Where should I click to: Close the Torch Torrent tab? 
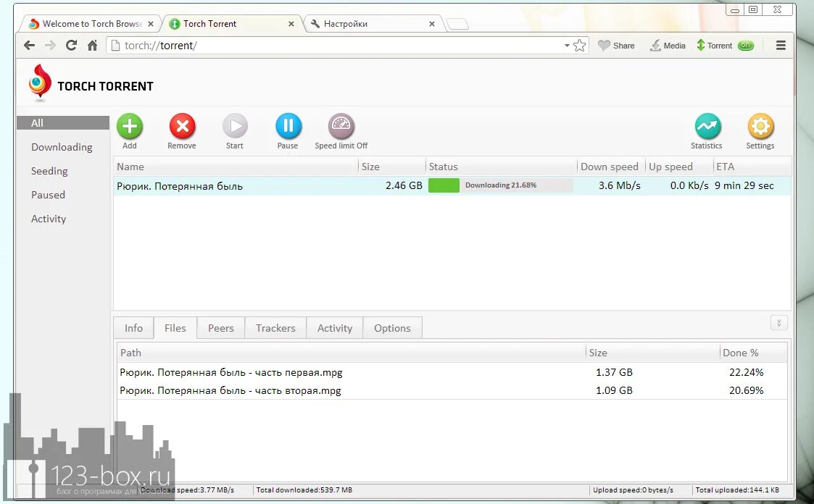click(291, 24)
